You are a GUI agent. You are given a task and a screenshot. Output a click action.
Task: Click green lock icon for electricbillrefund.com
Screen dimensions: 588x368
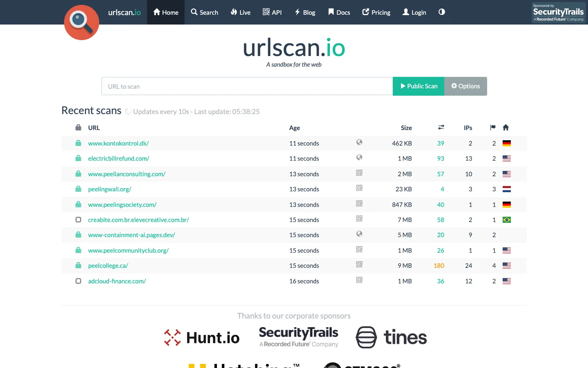(x=78, y=158)
